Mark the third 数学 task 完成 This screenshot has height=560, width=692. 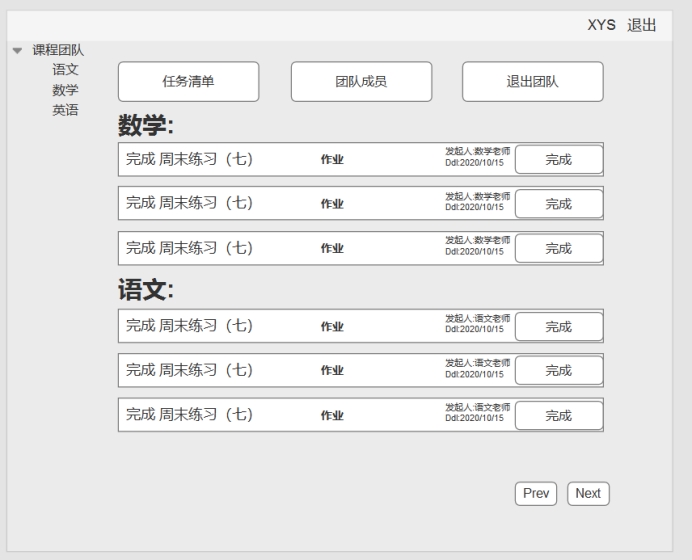559,248
